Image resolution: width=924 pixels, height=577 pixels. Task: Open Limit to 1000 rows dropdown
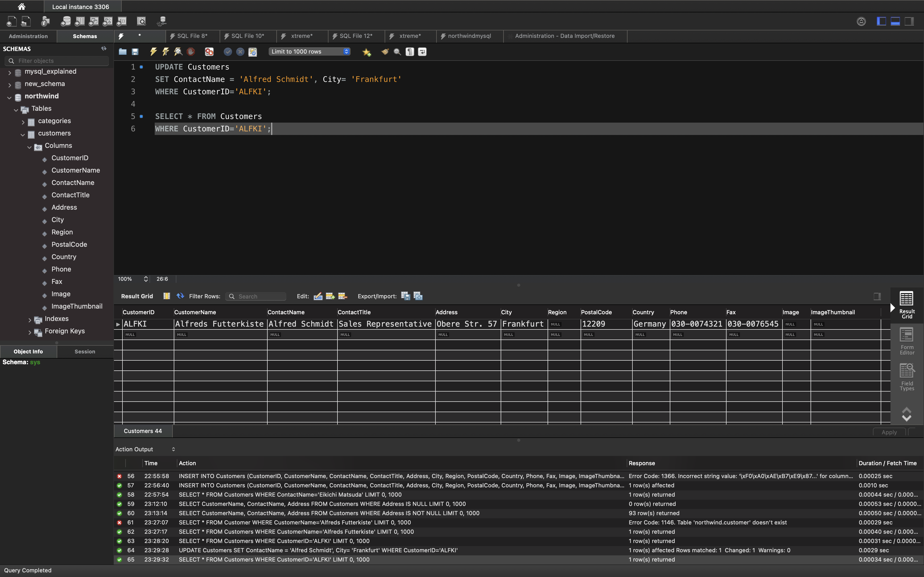pos(309,52)
